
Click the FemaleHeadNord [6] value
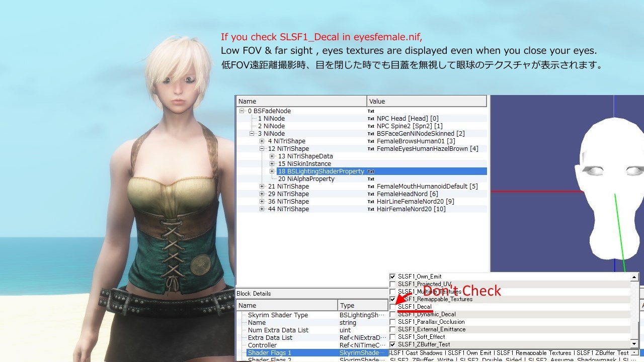(x=408, y=194)
